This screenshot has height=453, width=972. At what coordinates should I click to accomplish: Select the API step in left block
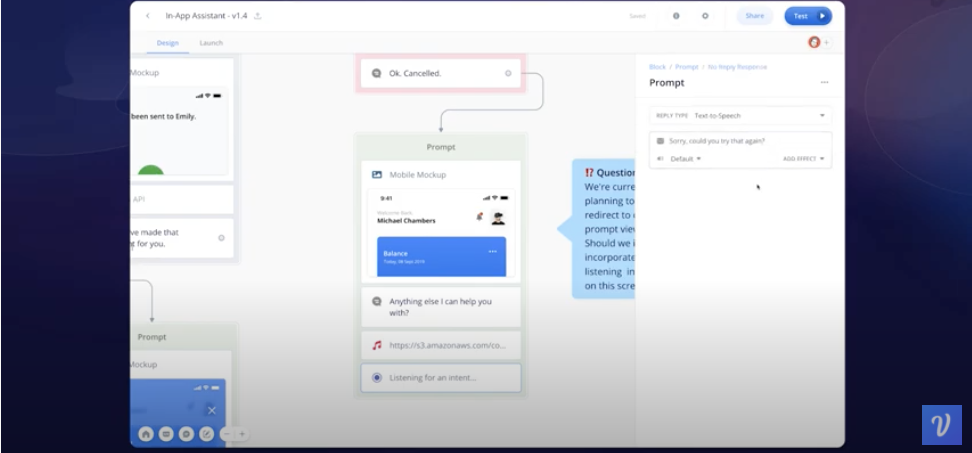[x=182, y=200]
